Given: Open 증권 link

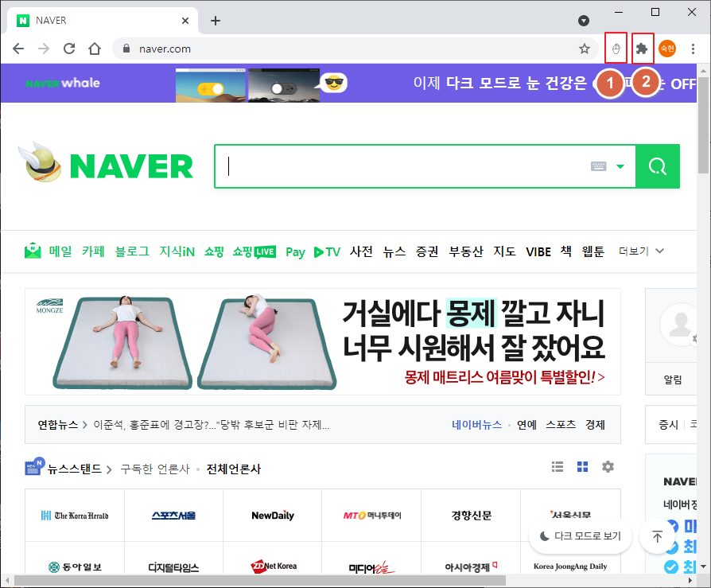Looking at the screenshot, I should (x=427, y=251).
